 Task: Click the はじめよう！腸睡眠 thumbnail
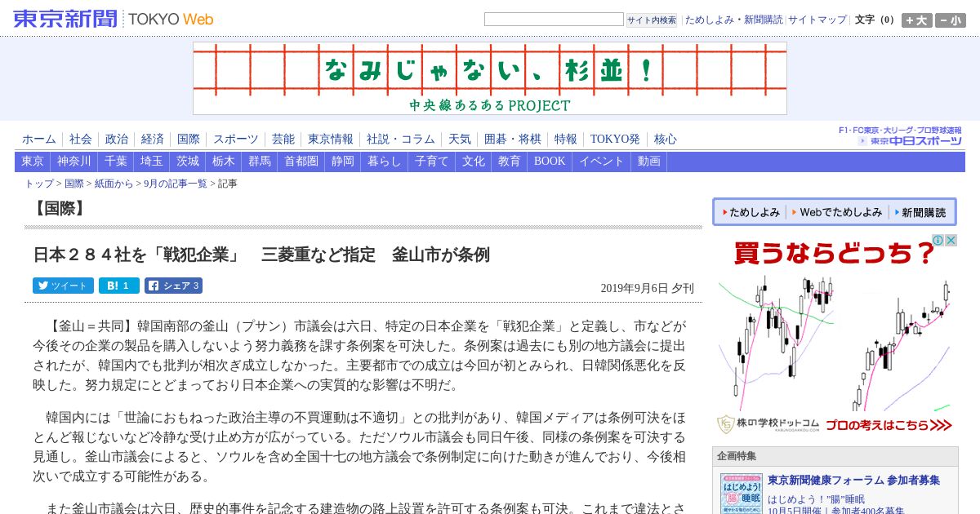pyautogui.click(x=741, y=494)
